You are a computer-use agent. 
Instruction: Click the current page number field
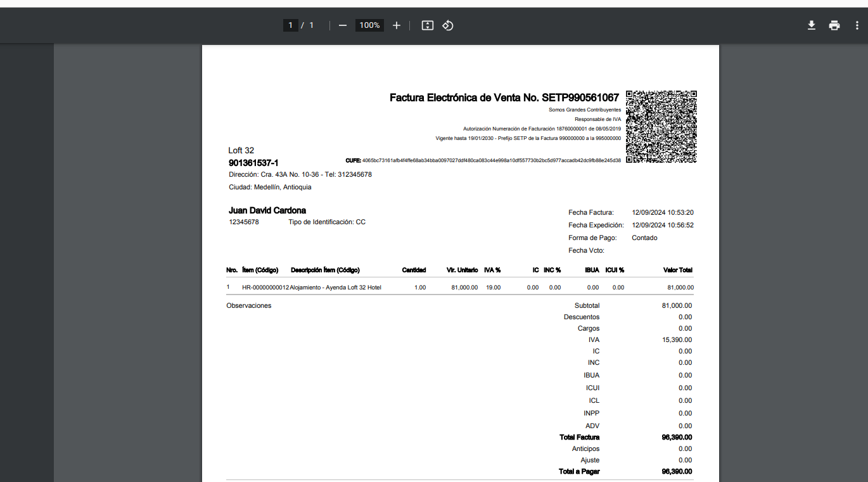click(x=290, y=25)
